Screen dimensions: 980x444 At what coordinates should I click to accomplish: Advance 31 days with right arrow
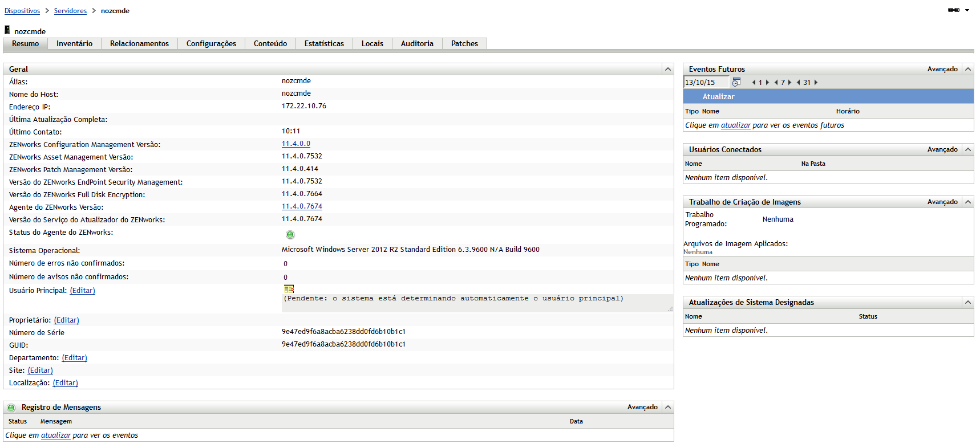816,83
